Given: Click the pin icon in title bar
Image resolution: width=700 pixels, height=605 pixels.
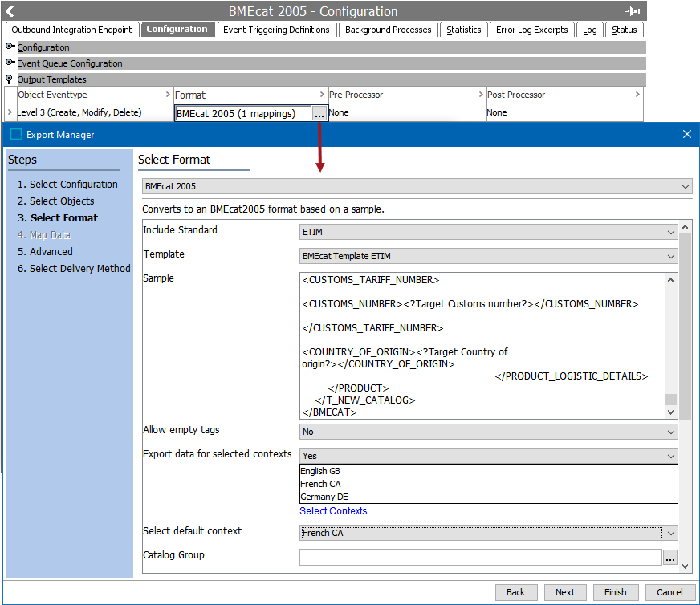Looking at the screenshot, I should [632, 11].
